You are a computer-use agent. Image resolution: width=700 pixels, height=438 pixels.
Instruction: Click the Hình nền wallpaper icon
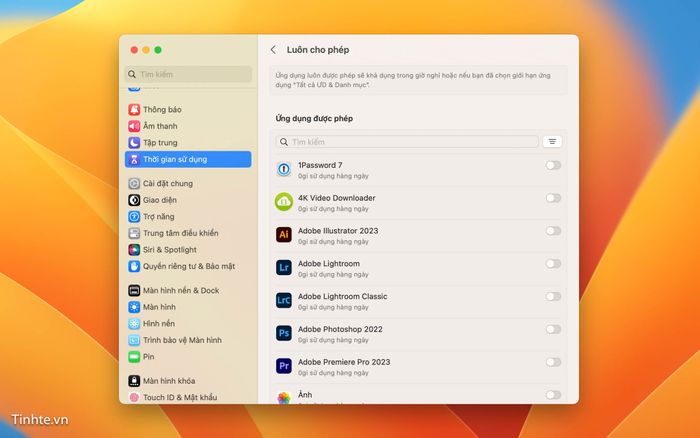[134, 324]
